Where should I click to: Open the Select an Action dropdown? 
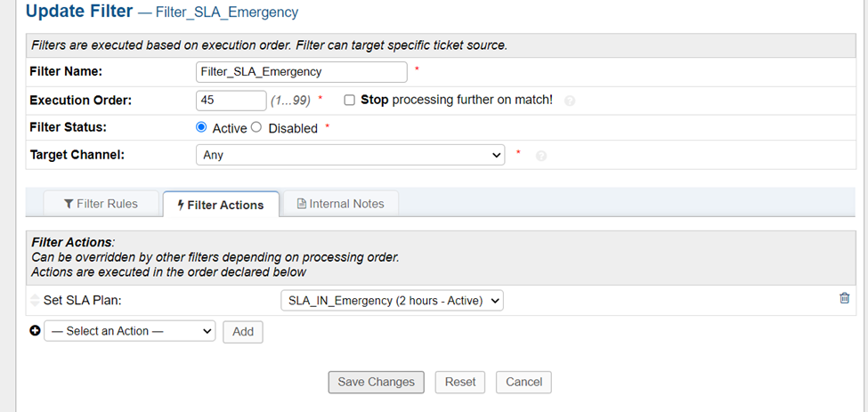[x=129, y=331]
